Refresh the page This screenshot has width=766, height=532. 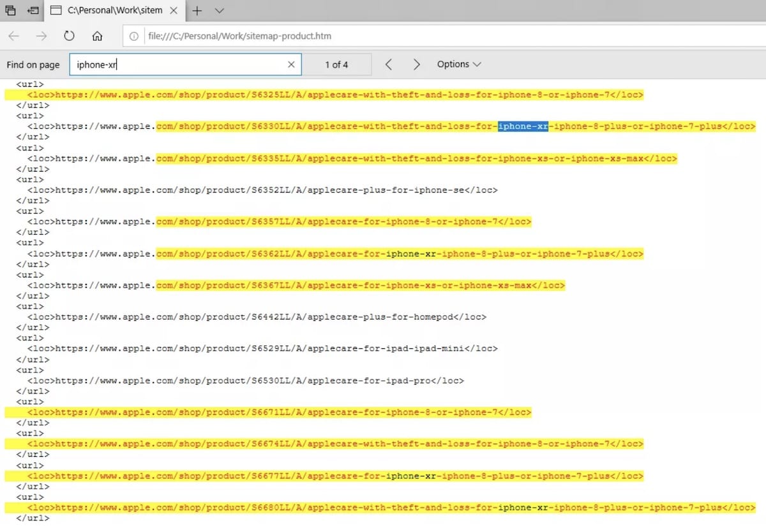click(69, 36)
